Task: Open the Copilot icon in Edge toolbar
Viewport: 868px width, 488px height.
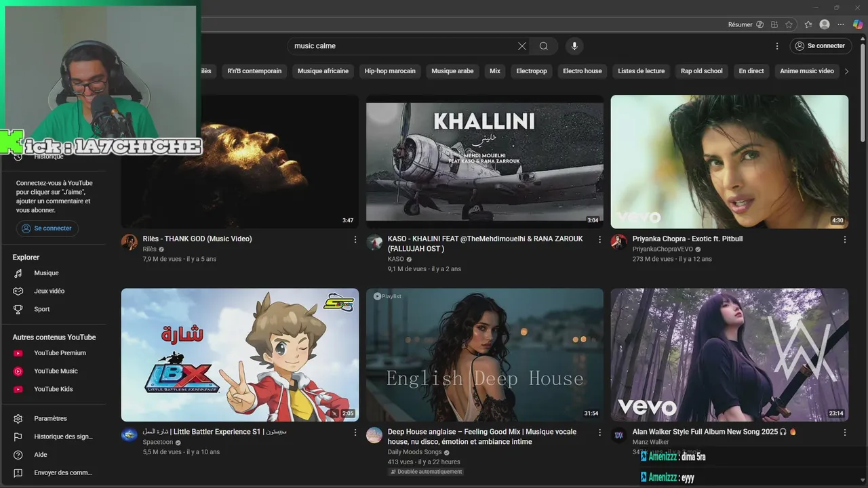Action: point(858,24)
